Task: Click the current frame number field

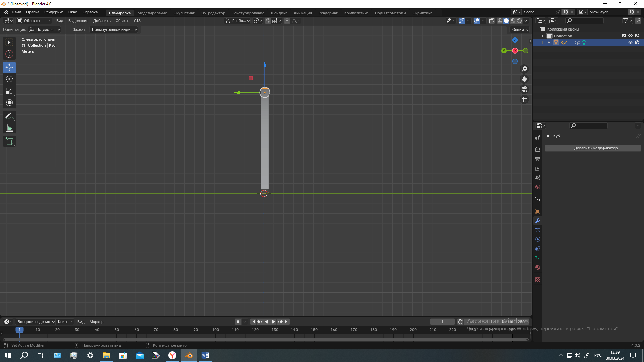Action: (x=442, y=322)
